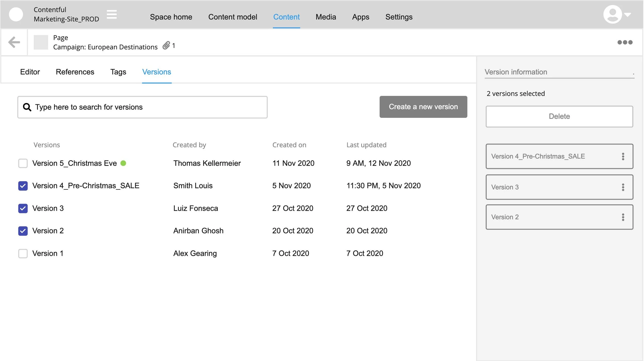
Task: Open the hamburger space menu
Action: tap(112, 14)
